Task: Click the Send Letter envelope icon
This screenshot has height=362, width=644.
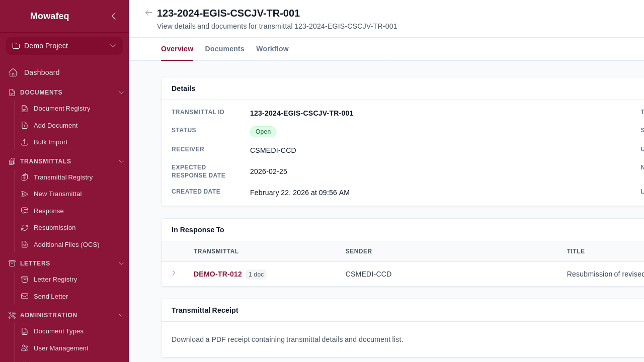Action: [x=25, y=296]
